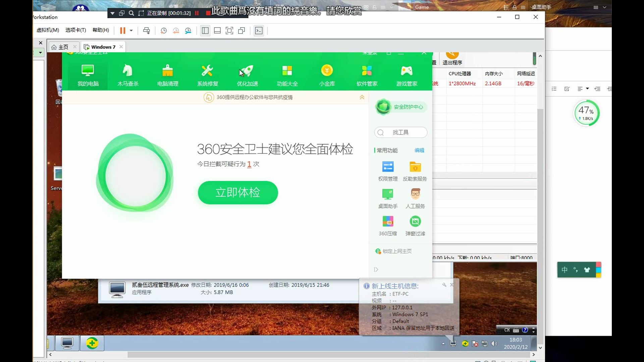Open 安全防护中心 shield button

(400, 107)
